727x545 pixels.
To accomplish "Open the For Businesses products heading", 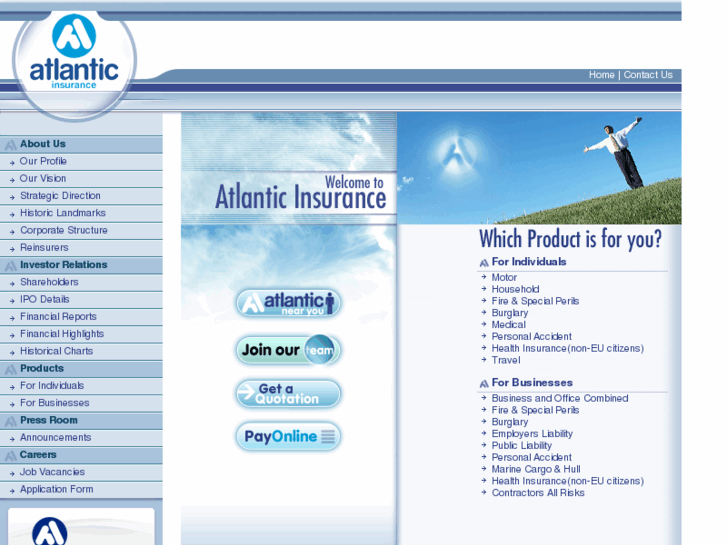I will point(532,383).
